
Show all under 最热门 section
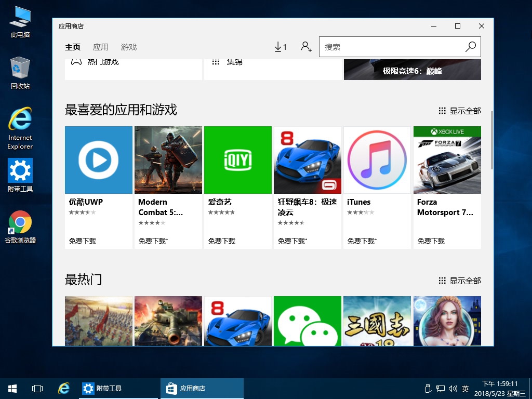click(459, 281)
